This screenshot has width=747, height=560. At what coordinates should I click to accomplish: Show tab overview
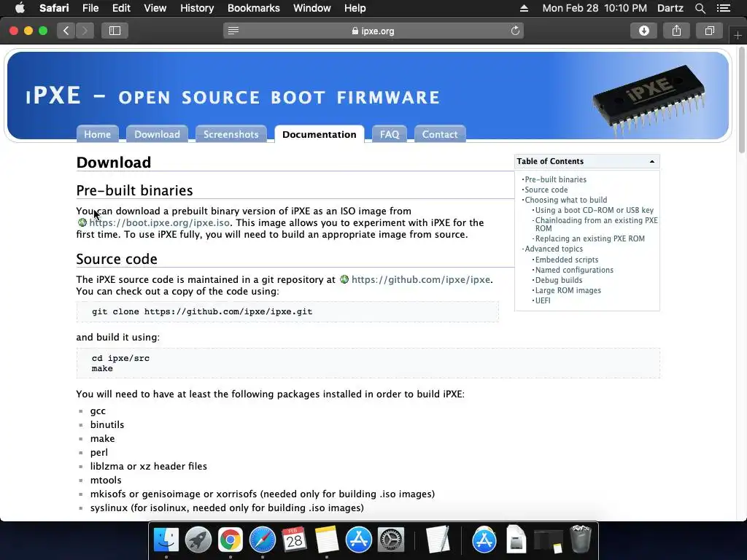pyautogui.click(x=709, y=31)
